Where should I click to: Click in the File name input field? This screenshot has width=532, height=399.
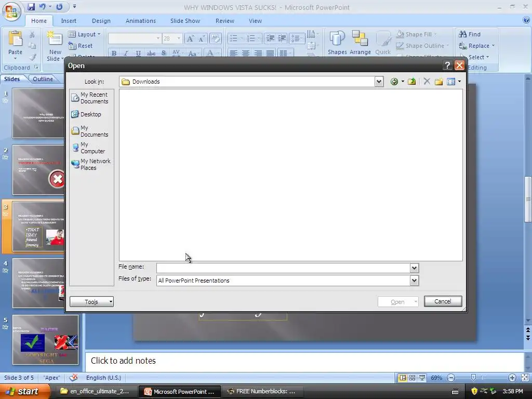pyautogui.click(x=283, y=268)
